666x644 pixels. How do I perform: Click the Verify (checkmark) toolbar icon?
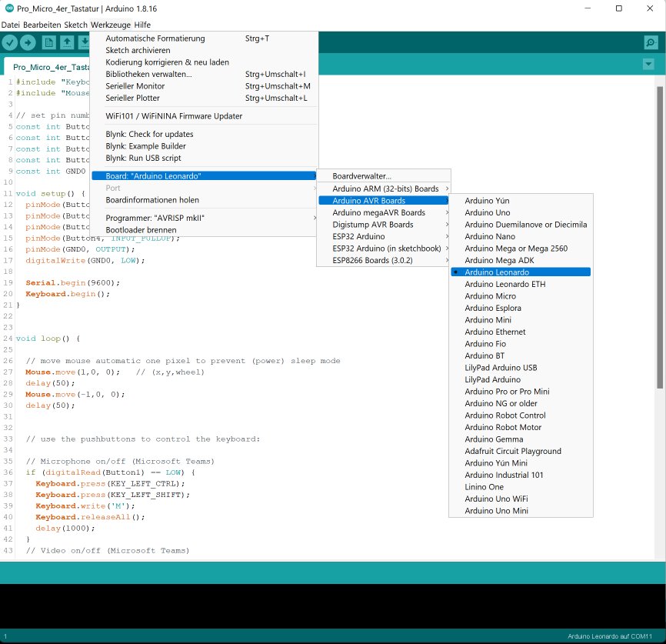pos(10,42)
